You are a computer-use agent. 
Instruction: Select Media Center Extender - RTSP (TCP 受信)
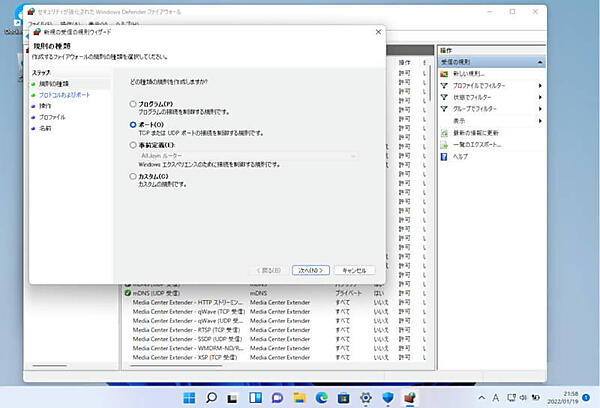276,330
